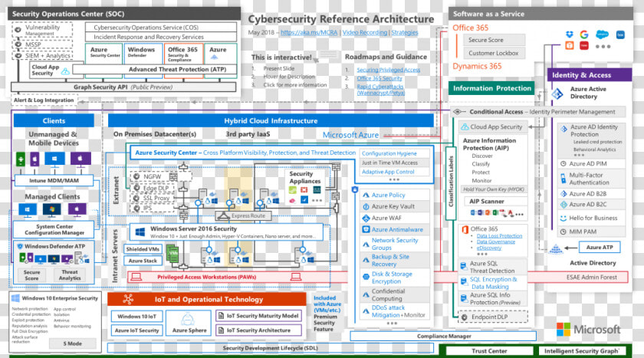Screen dimensions: 644x358
Task: Click the Windows logo in Windows Server 2016 Security
Action: coord(140,232)
